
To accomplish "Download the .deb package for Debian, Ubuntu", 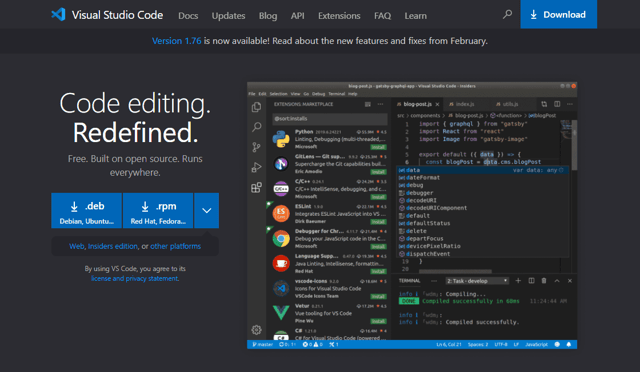I will pyautogui.click(x=87, y=210).
